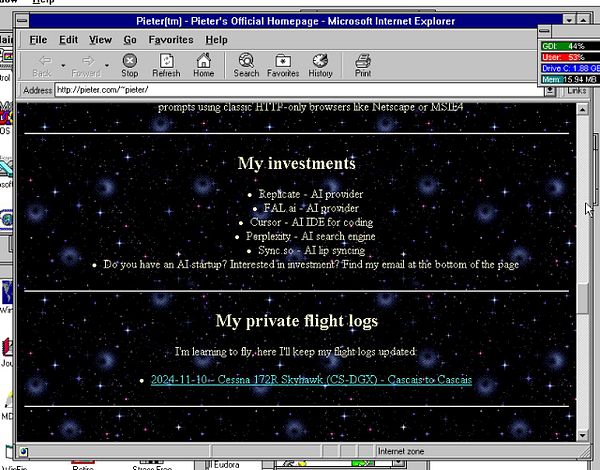Expand the address bar dropdown

pyautogui.click(x=550, y=91)
